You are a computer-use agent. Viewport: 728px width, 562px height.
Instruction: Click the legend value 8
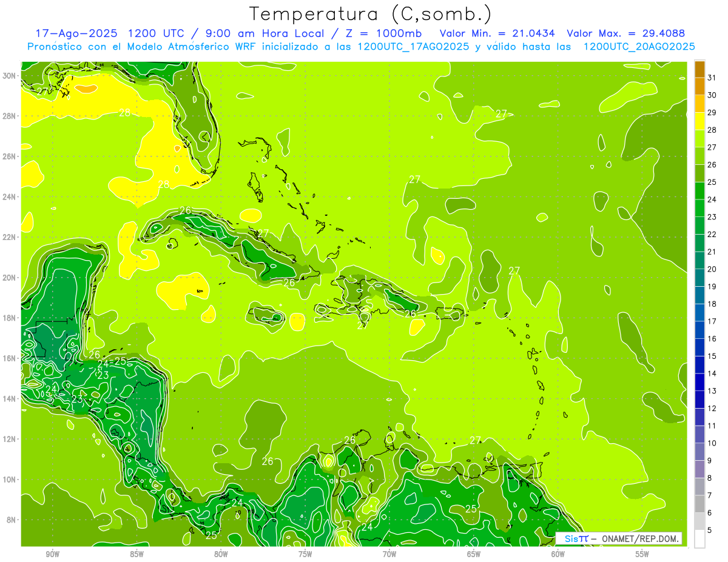coord(709,478)
